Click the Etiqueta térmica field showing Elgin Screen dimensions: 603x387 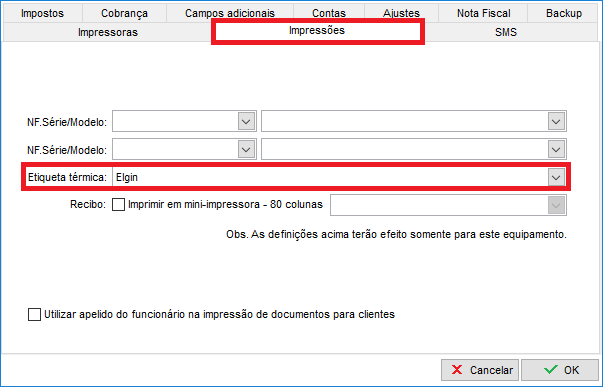tap(338, 177)
